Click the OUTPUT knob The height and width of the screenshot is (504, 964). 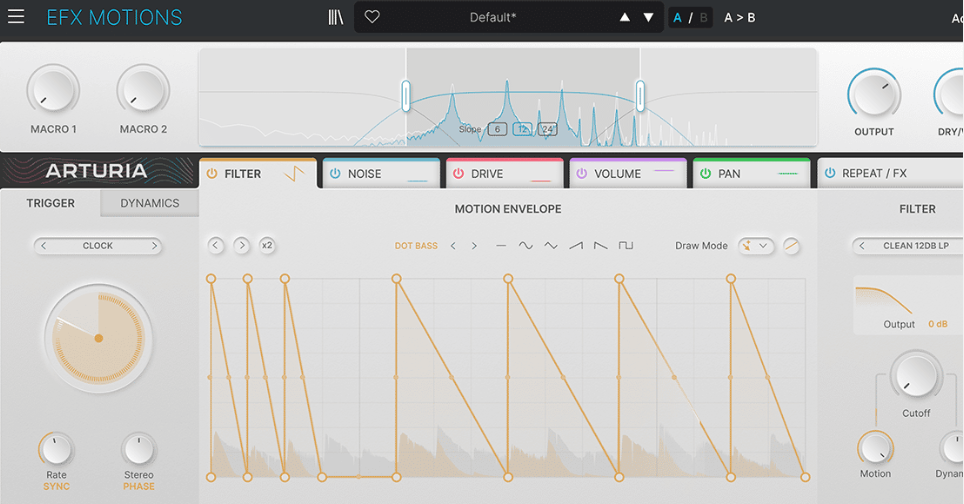click(x=874, y=93)
